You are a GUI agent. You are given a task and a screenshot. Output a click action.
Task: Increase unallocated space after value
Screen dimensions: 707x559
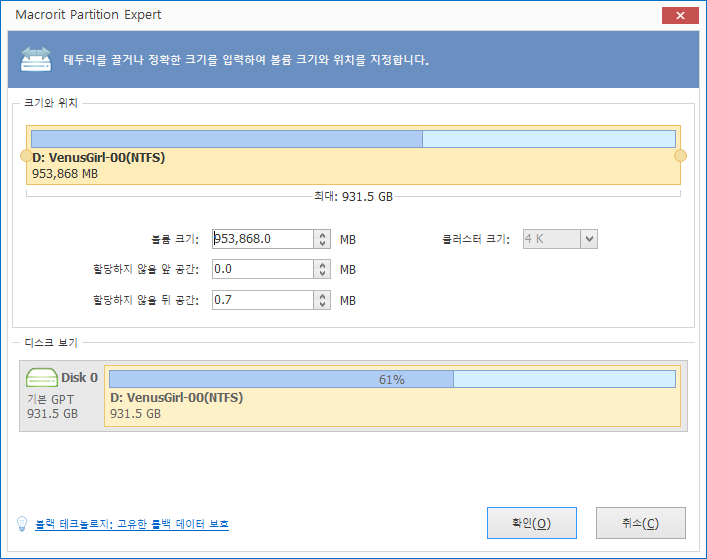point(322,296)
